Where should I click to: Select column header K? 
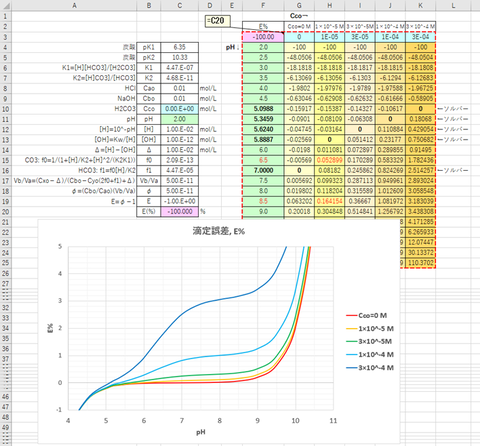point(420,5)
